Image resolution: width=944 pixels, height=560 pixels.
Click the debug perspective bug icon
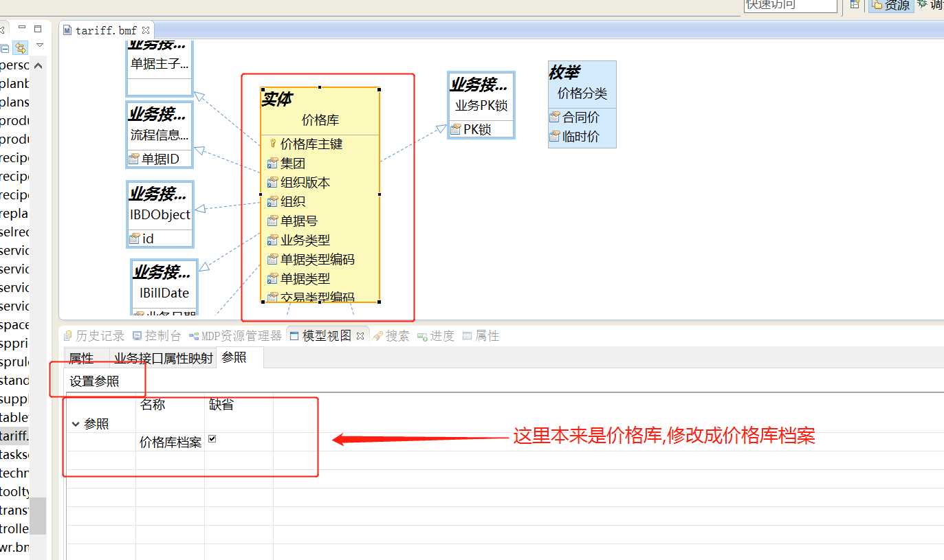(x=922, y=4)
